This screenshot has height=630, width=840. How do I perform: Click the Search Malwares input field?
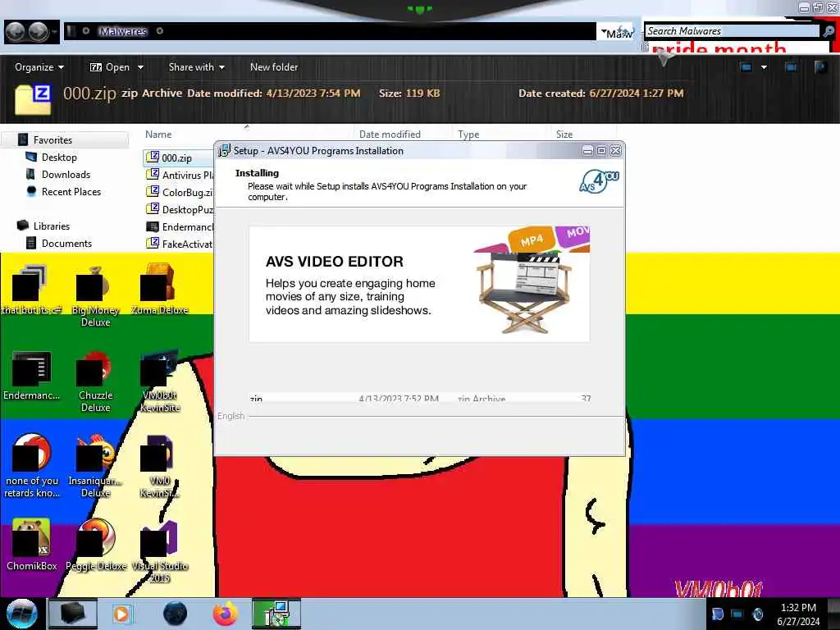(731, 31)
